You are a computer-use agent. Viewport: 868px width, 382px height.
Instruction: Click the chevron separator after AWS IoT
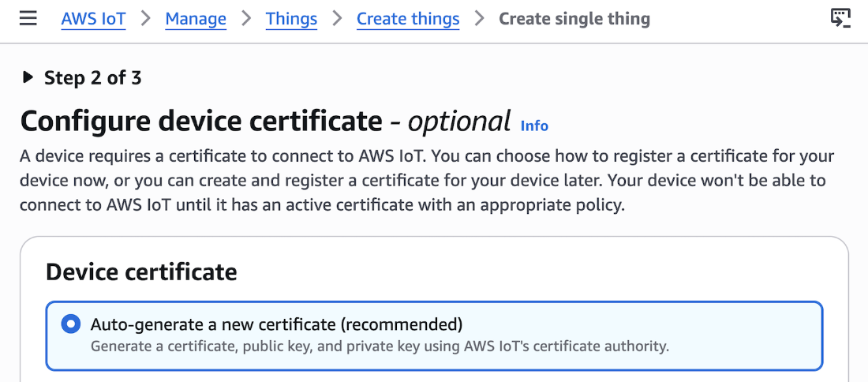tap(146, 19)
